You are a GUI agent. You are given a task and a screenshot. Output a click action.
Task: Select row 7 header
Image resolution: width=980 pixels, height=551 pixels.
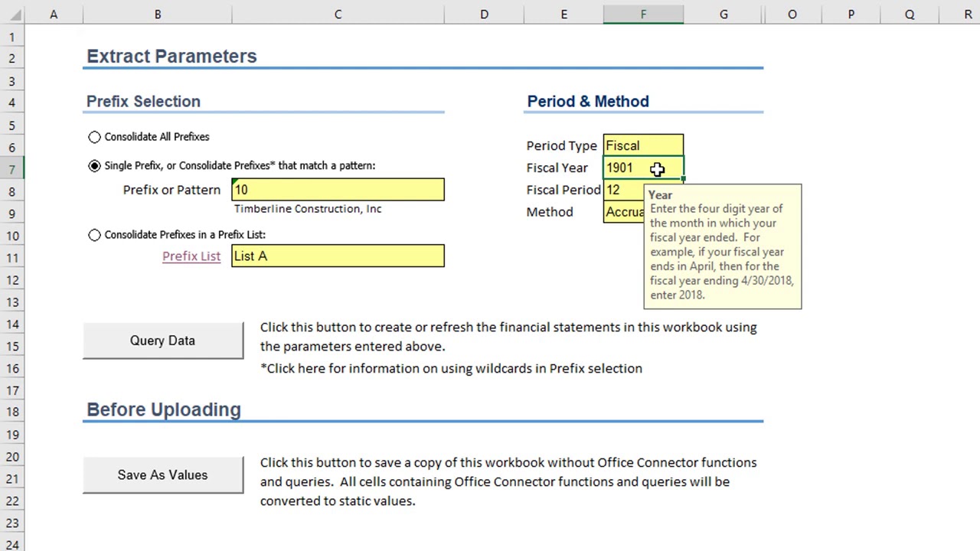click(12, 169)
